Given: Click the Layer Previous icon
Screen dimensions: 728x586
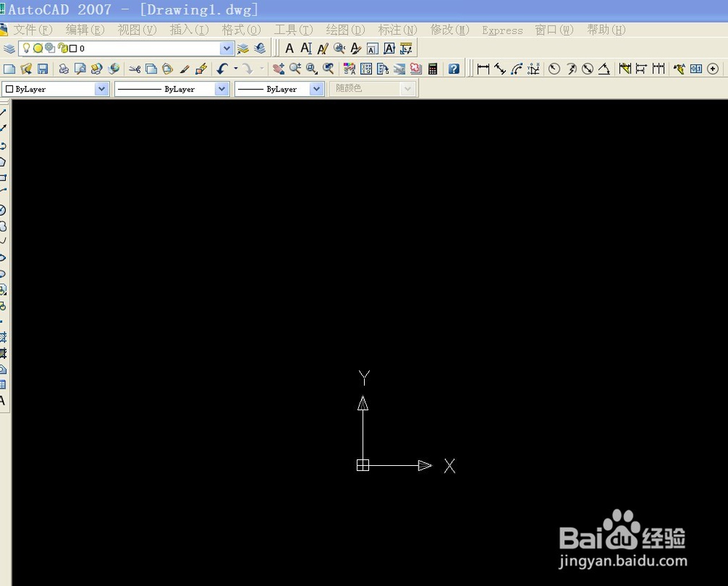Looking at the screenshot, I should (x=260, y=48).
